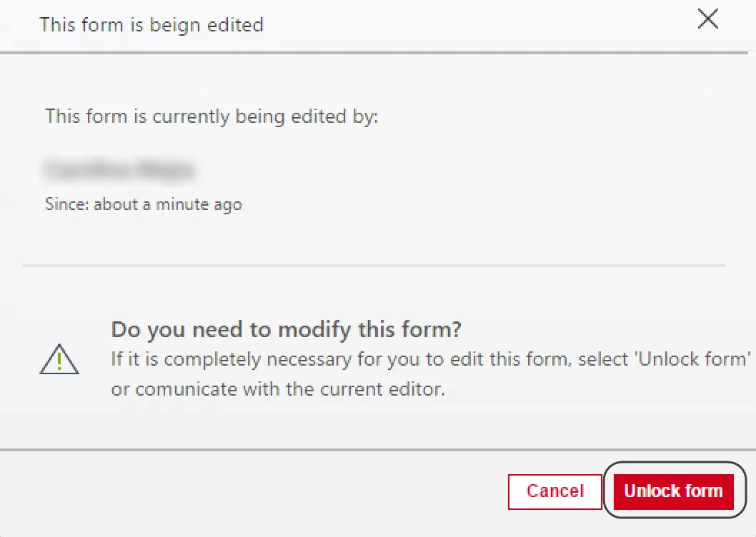756x537 pixels.
Task: Click the exclamation mark inside the warning triangle
Action: [59, 361]
